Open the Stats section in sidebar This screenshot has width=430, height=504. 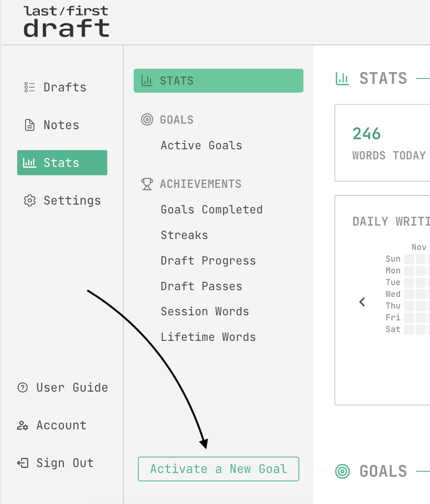62,163
